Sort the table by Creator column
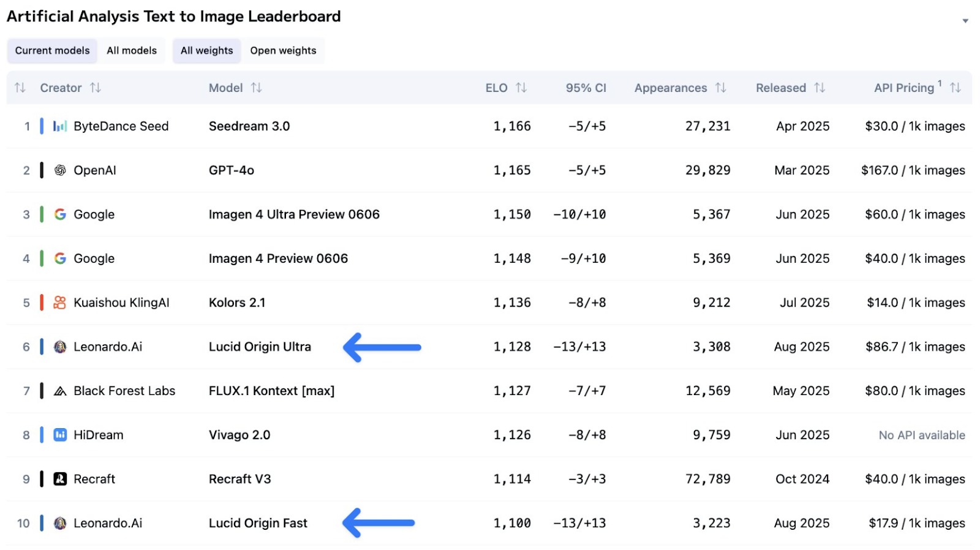The width and height of the screenshot is (980, 550). [x=96, y=88]
